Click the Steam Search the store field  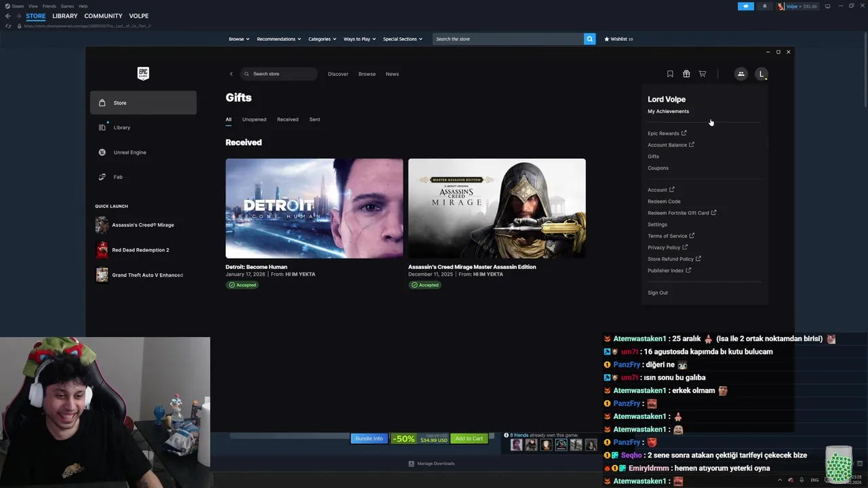(x=509, y=39)
